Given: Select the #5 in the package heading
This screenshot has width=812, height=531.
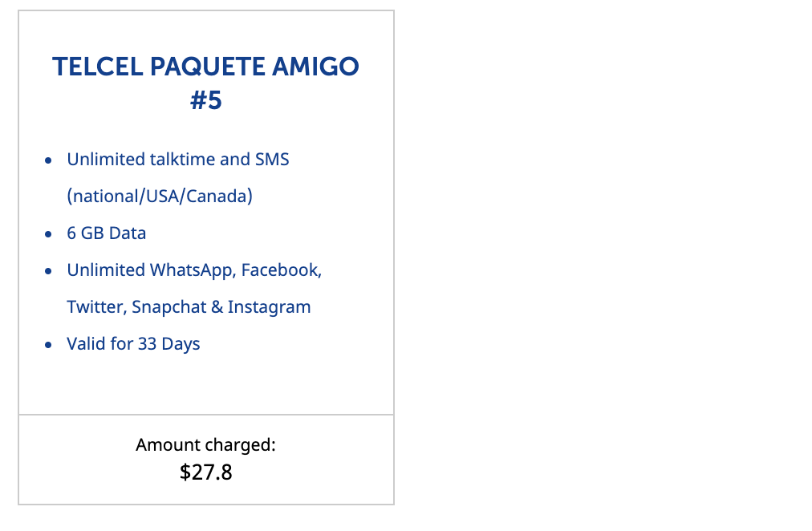Looking at the screenshot, I should click(206, 100).
